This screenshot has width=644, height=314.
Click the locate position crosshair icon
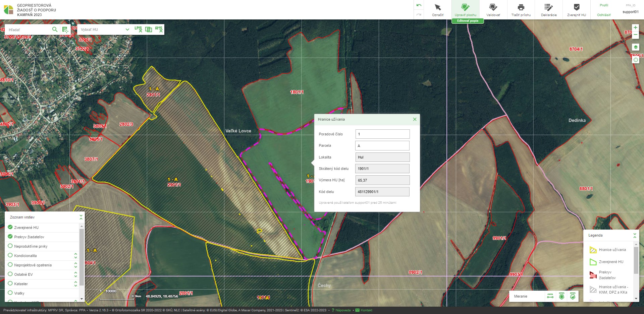coord(635,60)
